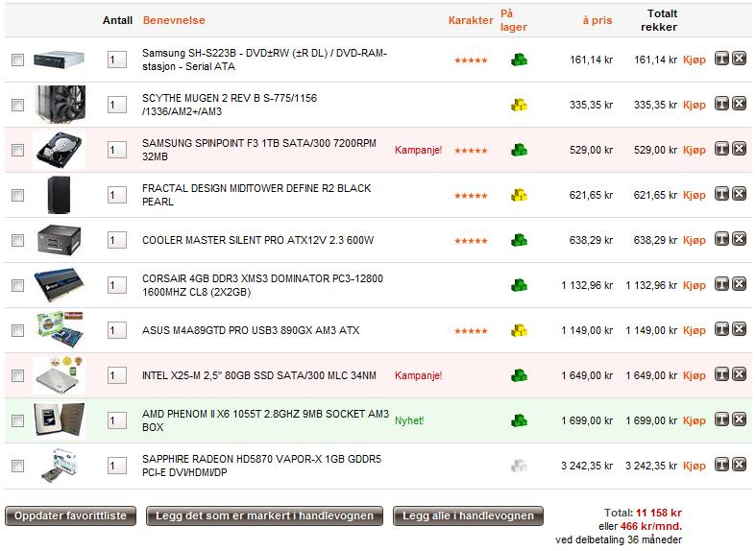The height and width of the screenshot is (551, 756).
Task: Open Fractal Design case thumbnail
Action: pyautogui.click(x=59, y=195)
